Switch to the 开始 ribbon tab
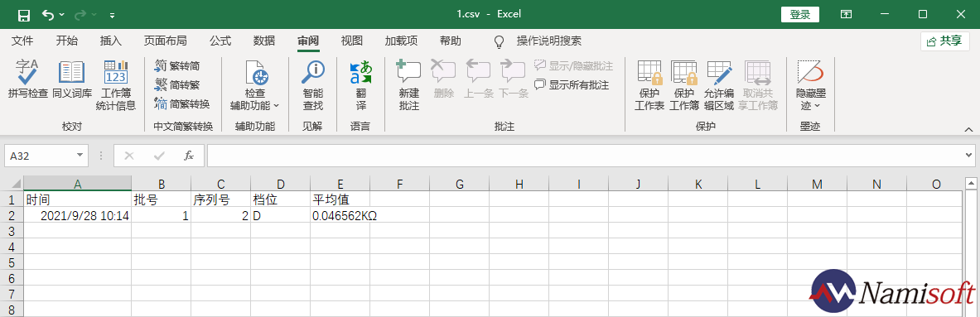 (67, 41)
